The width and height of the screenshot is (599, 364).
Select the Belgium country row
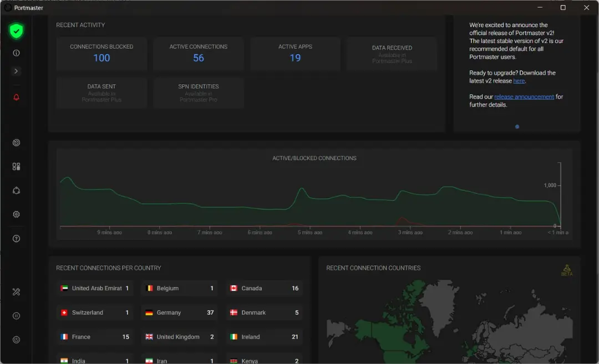[180, 289]
